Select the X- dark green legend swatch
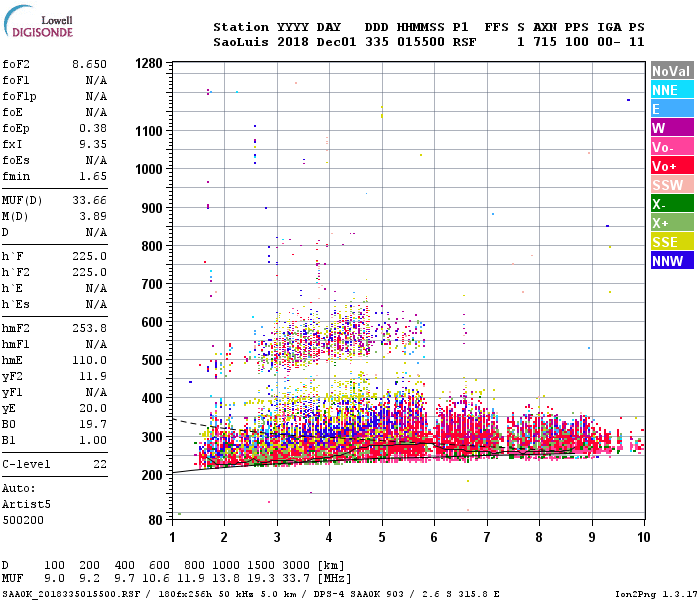The width and height of the screenshot is (700, 600). tap(672, 204)
